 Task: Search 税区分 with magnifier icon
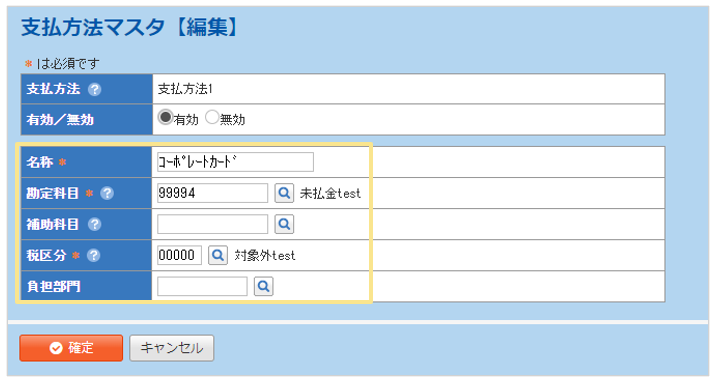(218, 255)
